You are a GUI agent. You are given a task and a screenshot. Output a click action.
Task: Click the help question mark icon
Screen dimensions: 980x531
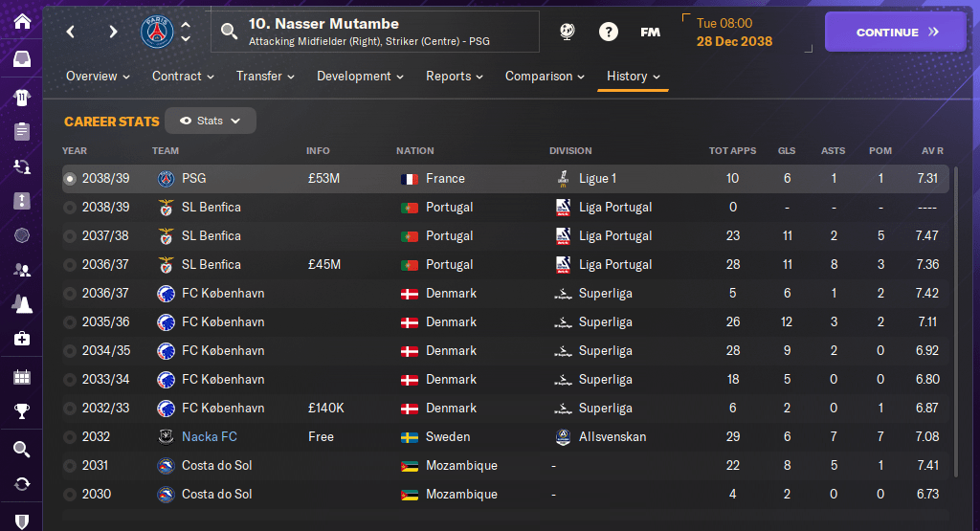tap(609, 32)
